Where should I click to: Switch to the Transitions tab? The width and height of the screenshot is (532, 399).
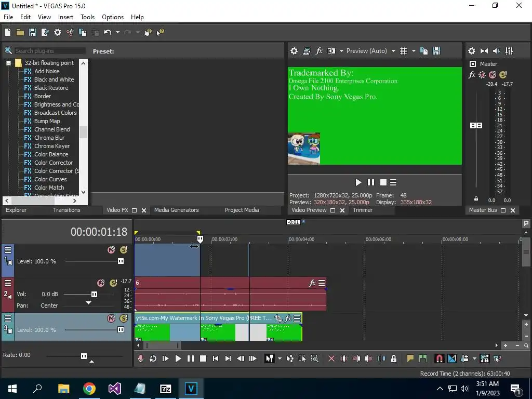[66, 210]
